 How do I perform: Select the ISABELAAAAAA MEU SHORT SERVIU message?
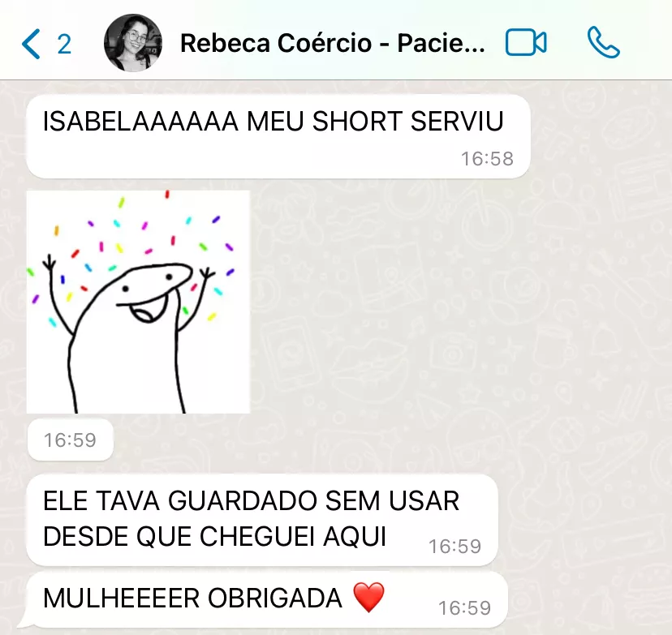pos(278,136)
